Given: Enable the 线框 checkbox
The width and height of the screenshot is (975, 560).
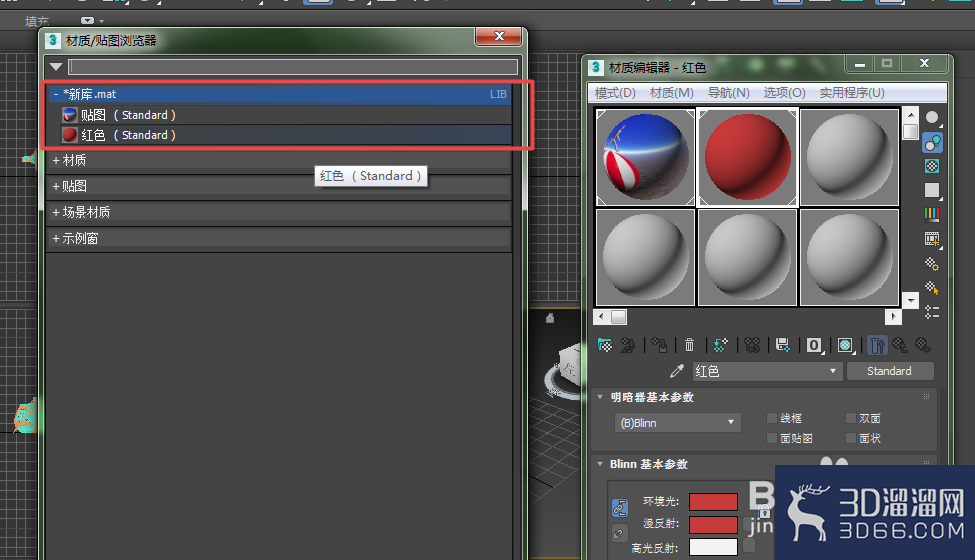Looking at the screenshot, I should (x=772, y=418).
